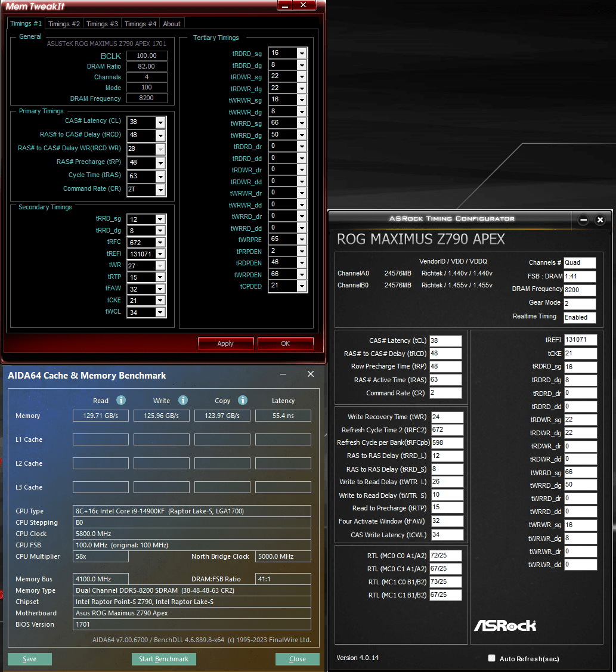Close the ASRock Timing Configurator window
Screen dimensions: 616x672
click(600, 220)
